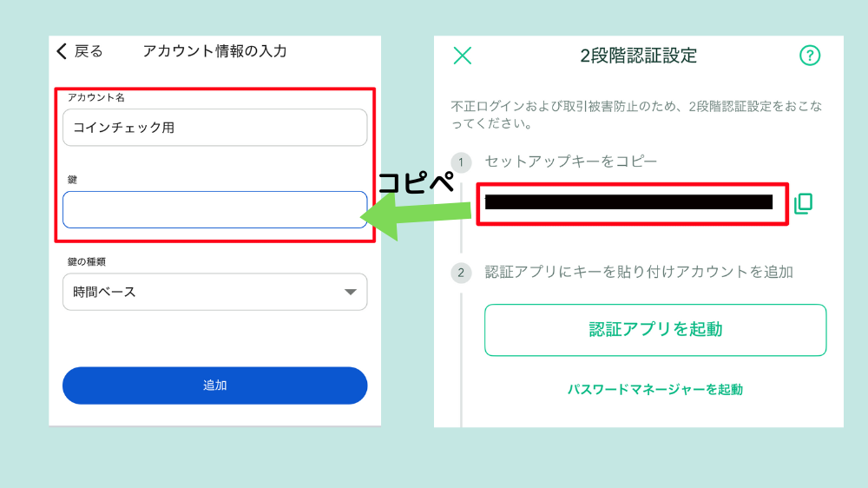Copy the setup key with copy icon
Viewport: 868px width, 488px height.
[803, 203]
